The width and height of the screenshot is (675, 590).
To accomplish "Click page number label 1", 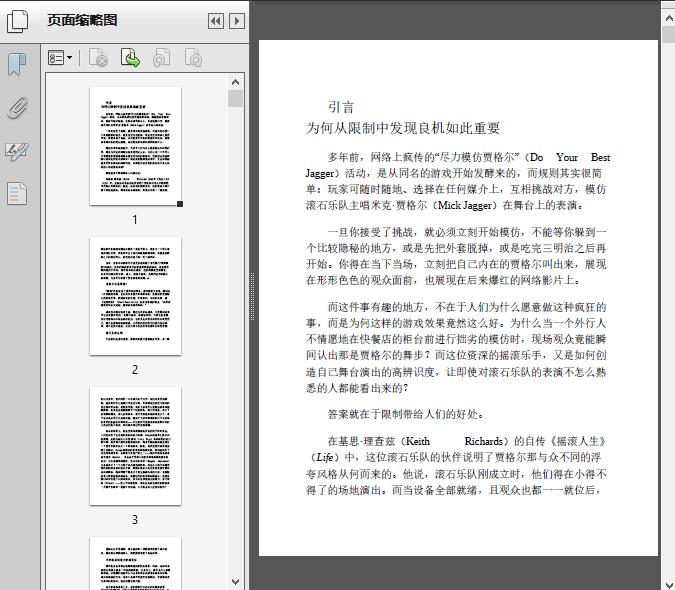I will 135,219.
